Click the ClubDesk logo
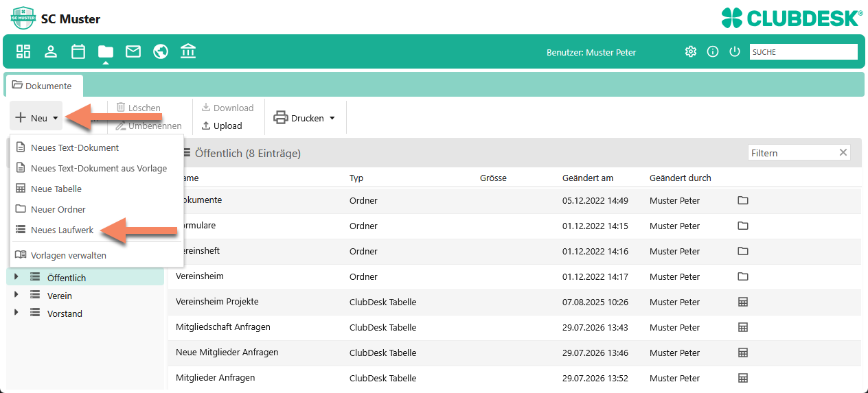Image resolution: width=868 pixels, height=393 pixels. pyautogui.click(x=792, y=18)
